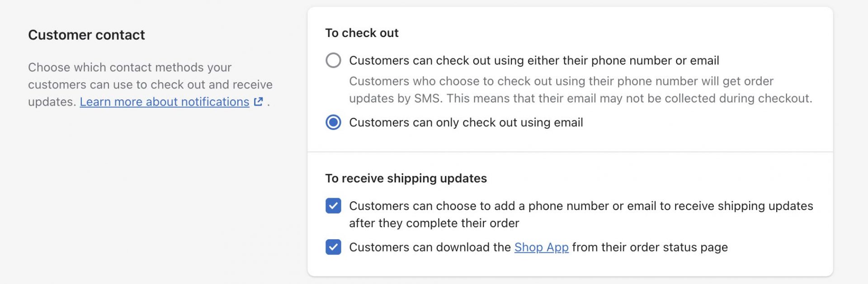Image resolution: width=868 pixels, height=284 pixels.
Task: Click the "either their phone number or email" label
Action: click(533, 60)
